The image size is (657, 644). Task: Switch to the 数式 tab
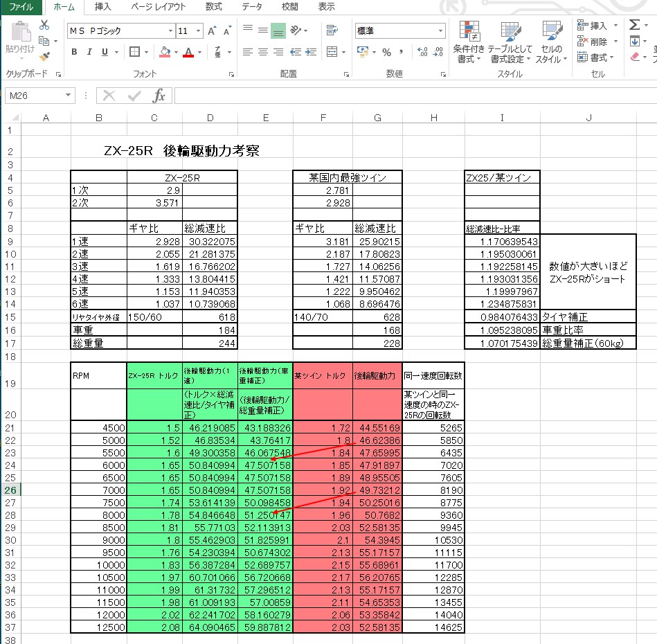click(214, 7)
